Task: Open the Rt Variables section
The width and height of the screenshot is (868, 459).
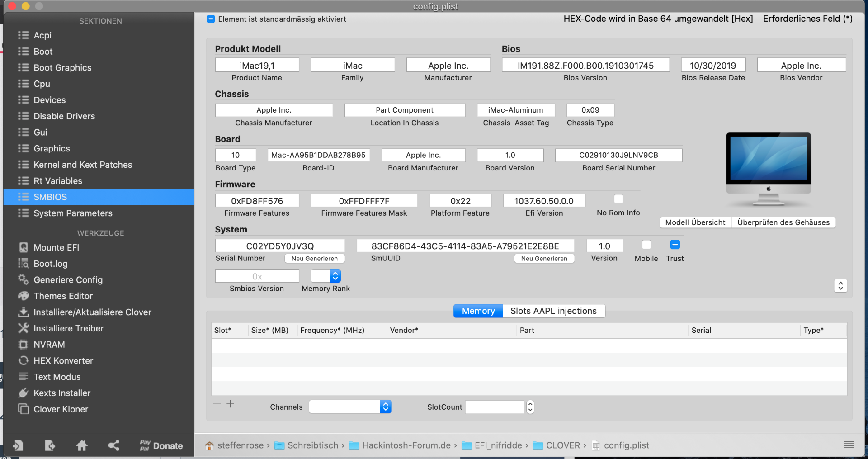Action: [x=99, y=181]
